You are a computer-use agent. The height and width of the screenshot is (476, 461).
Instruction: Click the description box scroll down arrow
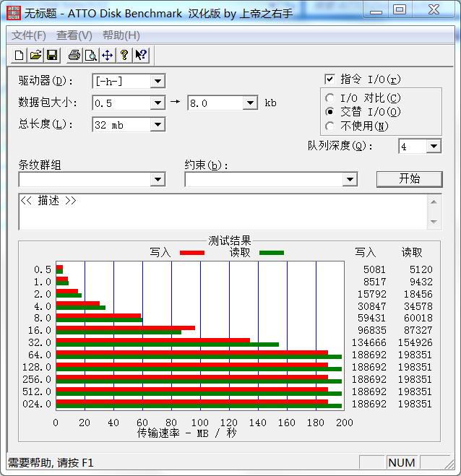click(434, 222)
